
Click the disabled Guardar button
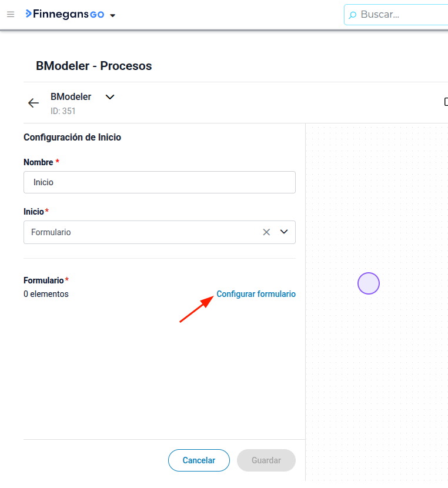pyautogui.click(x=266, y=460)
